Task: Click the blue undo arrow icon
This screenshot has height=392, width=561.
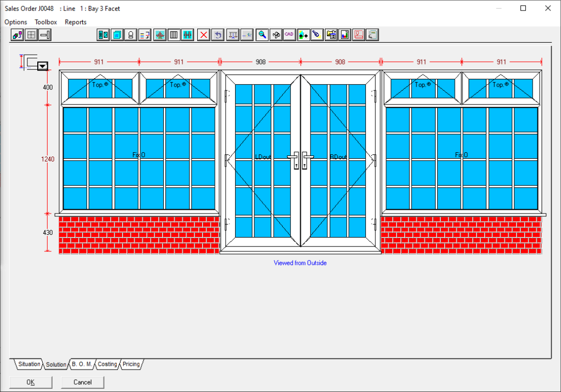Action: (x=218, y=35)
